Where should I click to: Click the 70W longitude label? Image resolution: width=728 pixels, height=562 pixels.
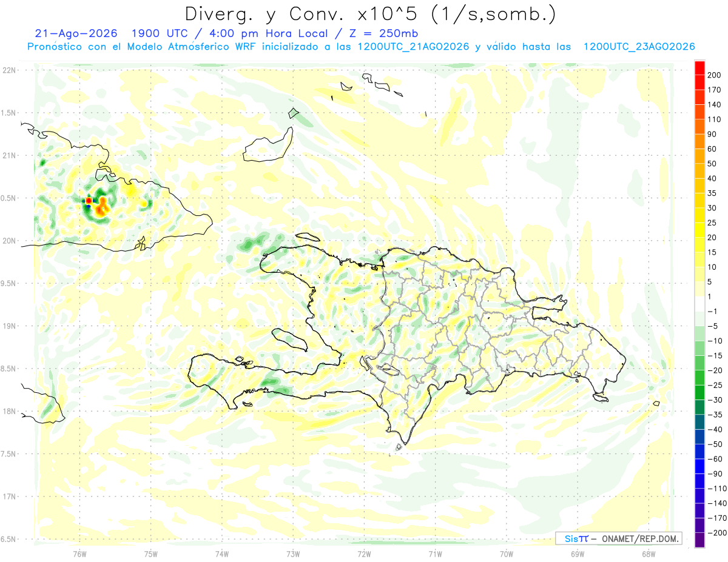click(x=507, y=554)
